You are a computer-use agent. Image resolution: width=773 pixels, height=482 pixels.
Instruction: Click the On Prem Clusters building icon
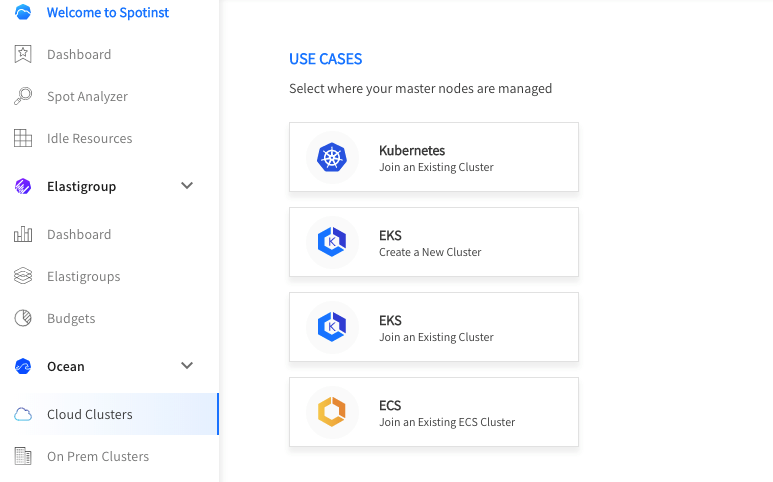click(23, 457)
